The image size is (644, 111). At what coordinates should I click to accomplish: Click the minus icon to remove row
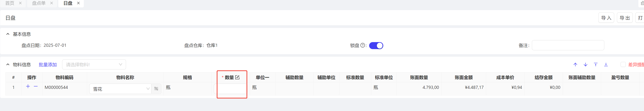click(x=36, y=86)
